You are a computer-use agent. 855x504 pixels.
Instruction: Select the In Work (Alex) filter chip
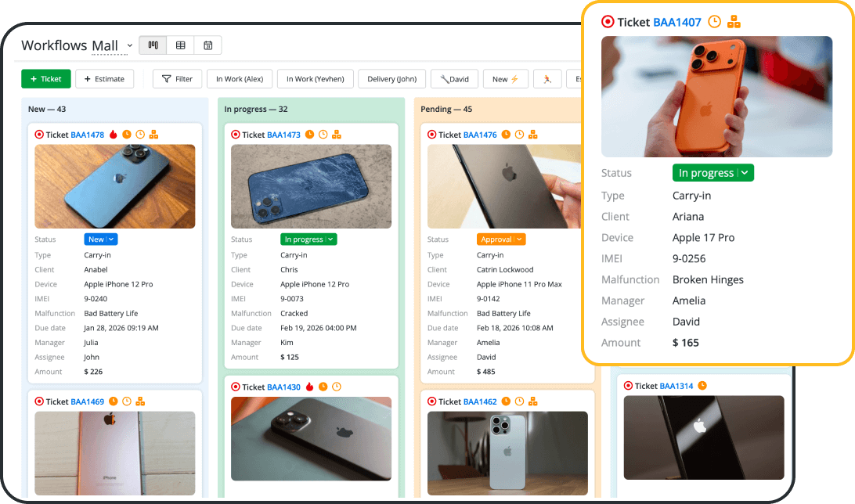pyautogui.click(x=240, y=78)
